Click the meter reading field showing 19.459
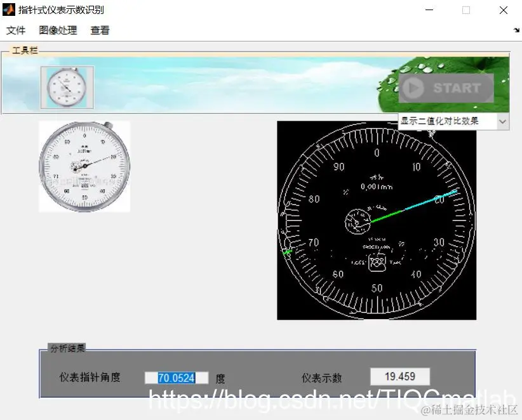 pos(399,376)
